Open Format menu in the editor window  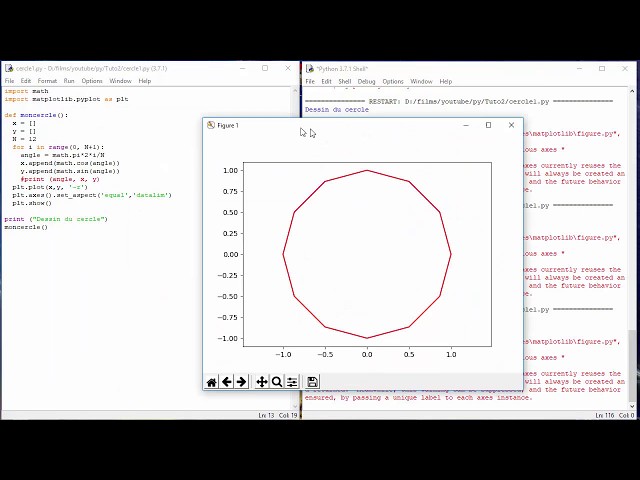(x=47, y=81)
